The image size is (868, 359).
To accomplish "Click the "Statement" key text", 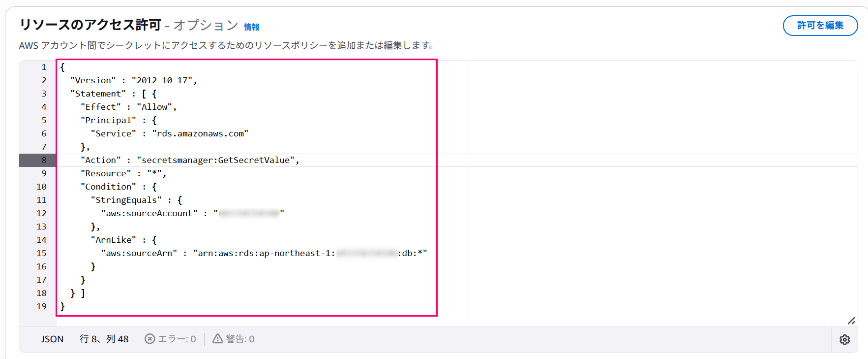I will (98, 94).
